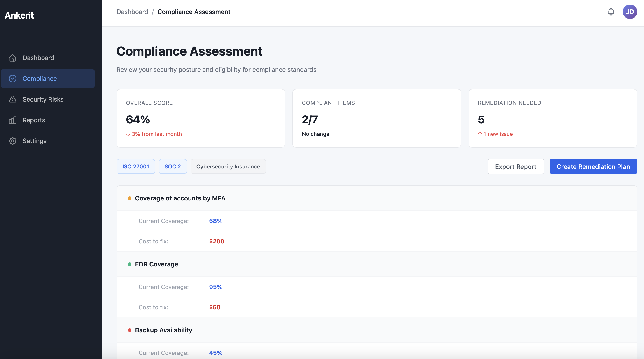Screen dimensions: 644x359
Task: Click the Security Risks warning triangle icon
Action: click(x=12, y=99)
